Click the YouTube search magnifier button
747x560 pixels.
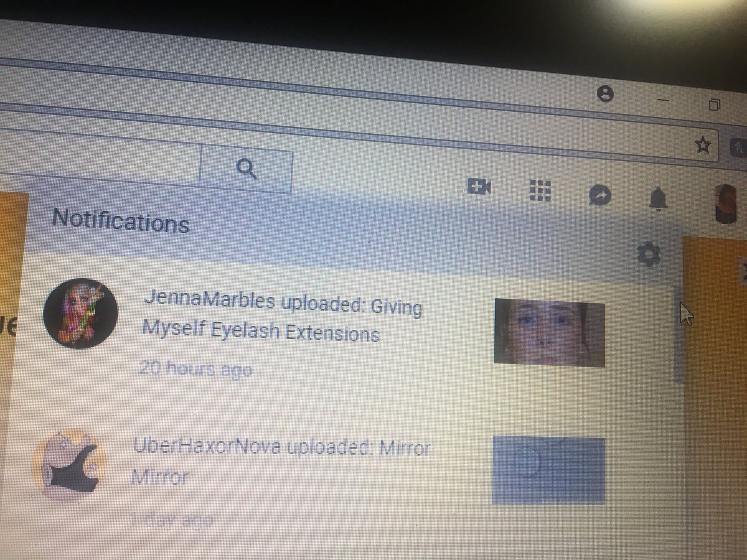pos(246,169)
